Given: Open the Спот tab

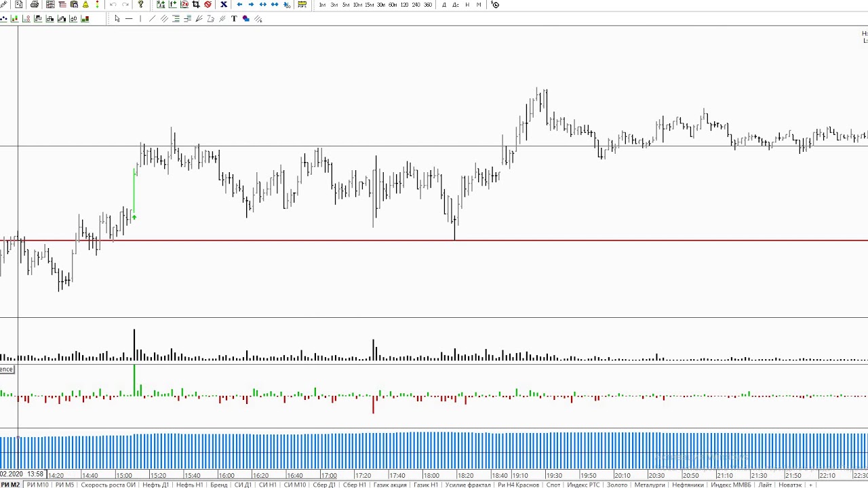Looking at the screenshot, I should (x=553, y=485).
